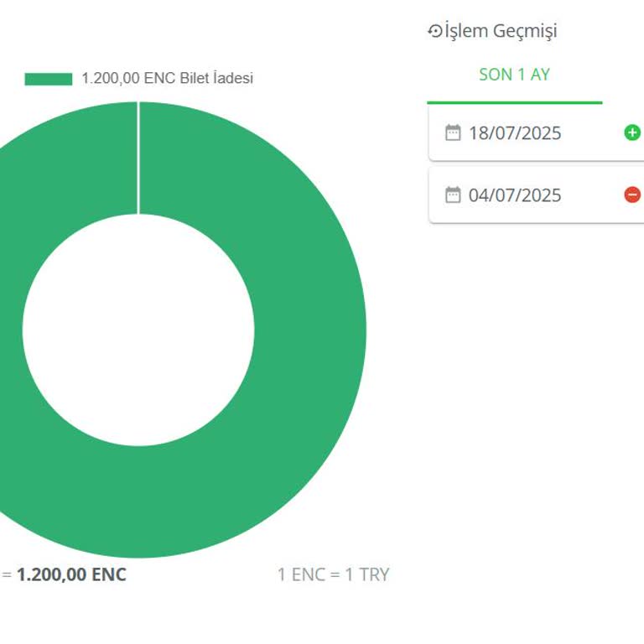Click the 18/07/2025 date text
The width and height of the screenshot is (644, 644).
(x=515, y=132)
